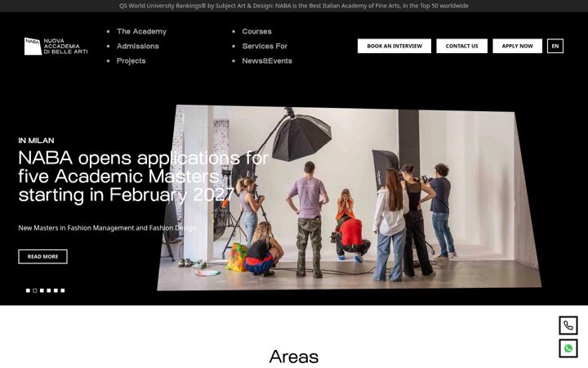Click the Book an Interview button
588x368 pixels.
(394, 46)
